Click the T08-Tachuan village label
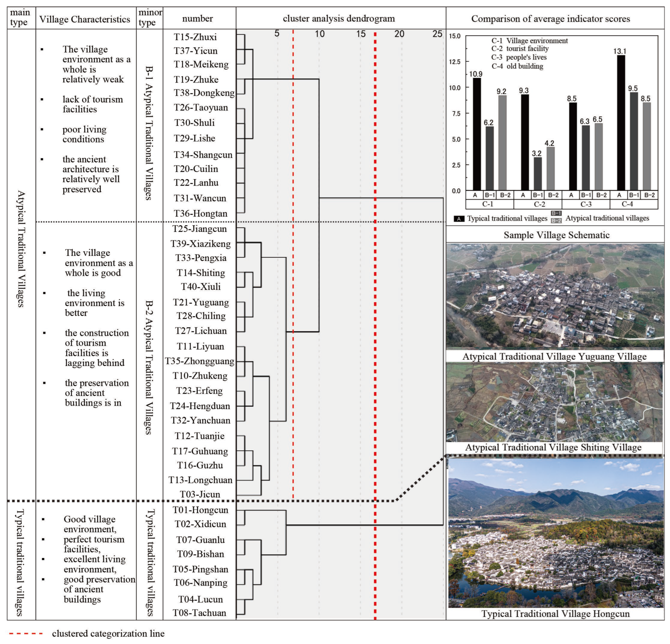This screenshot has width=670, height=644. [x=200, y=612]
